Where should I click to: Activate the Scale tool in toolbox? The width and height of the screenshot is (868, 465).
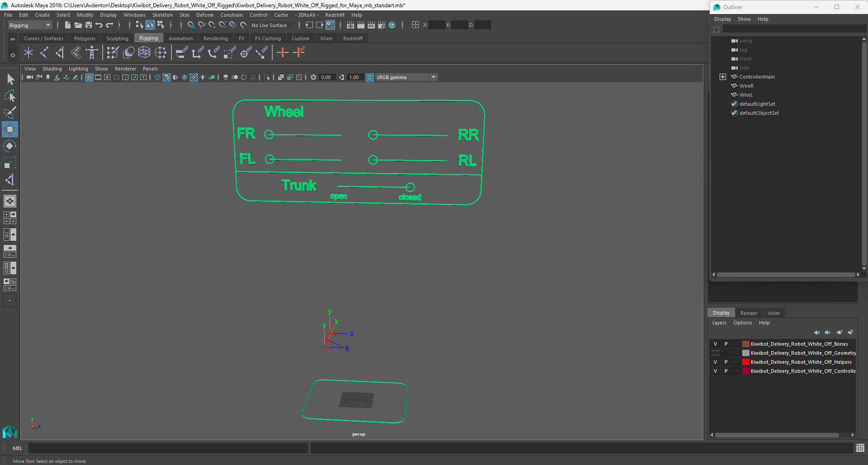click(x=10, y=163)
